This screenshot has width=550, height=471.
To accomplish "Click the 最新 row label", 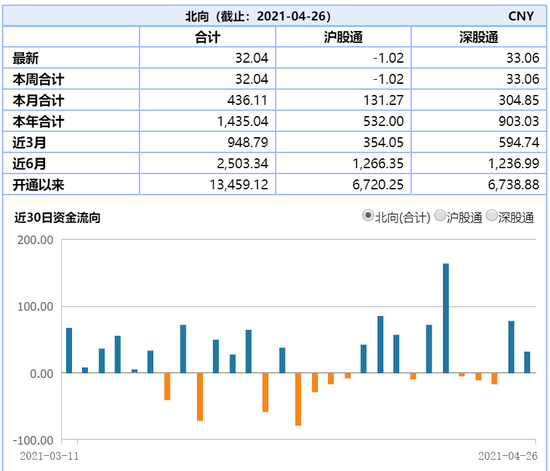I will (26, 58).
